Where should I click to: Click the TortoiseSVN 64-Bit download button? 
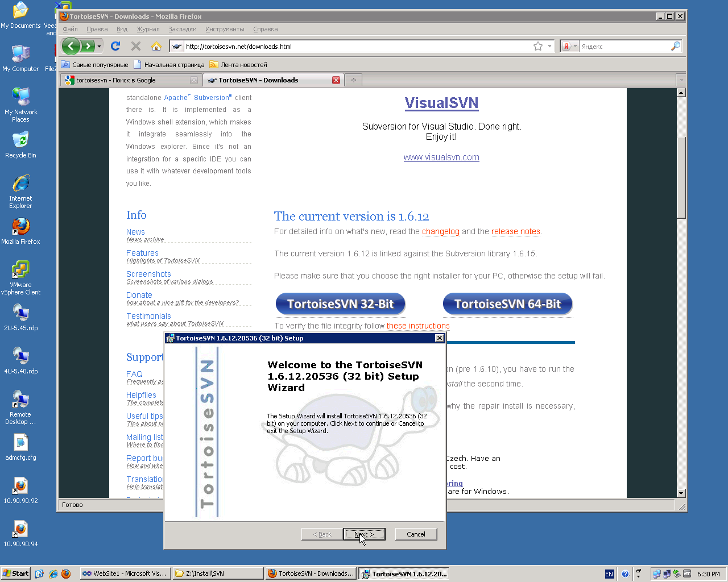(x=507, y=304)
